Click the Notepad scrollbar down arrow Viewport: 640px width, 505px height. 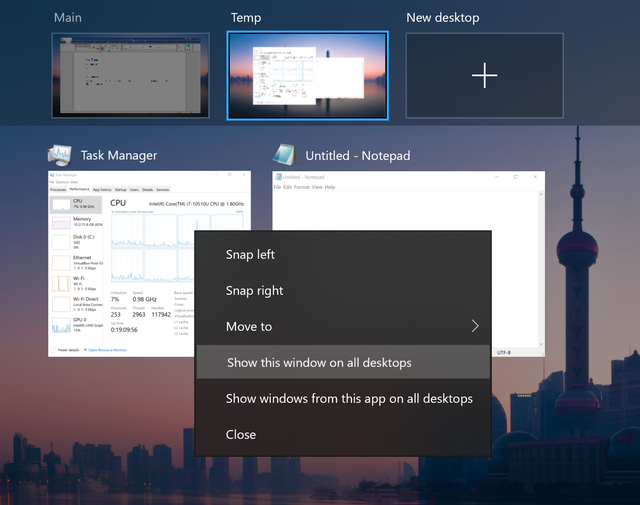[541, 344]
